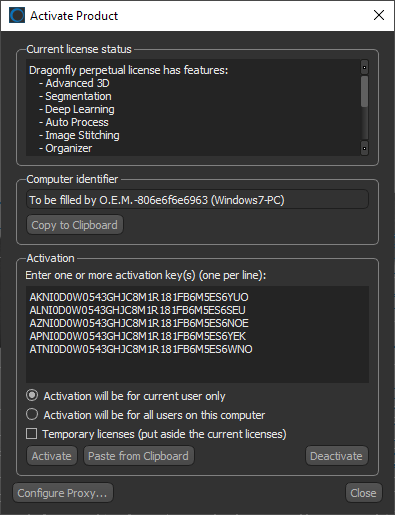Screen dimensions: 395x515
Task: Click the license status scrollbar thumb
Action: [x=364, y=91]
